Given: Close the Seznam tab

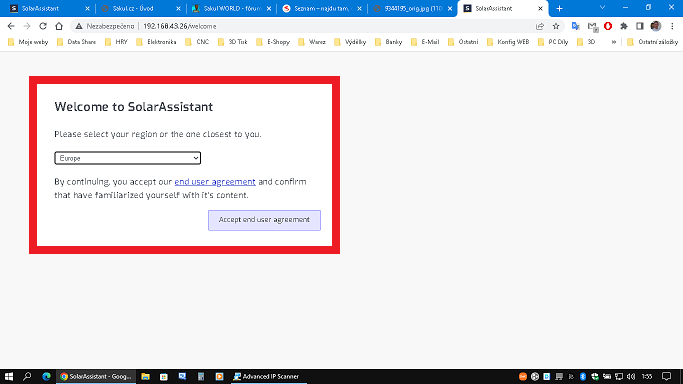Looking at the screenshot, I should (359, 8).
